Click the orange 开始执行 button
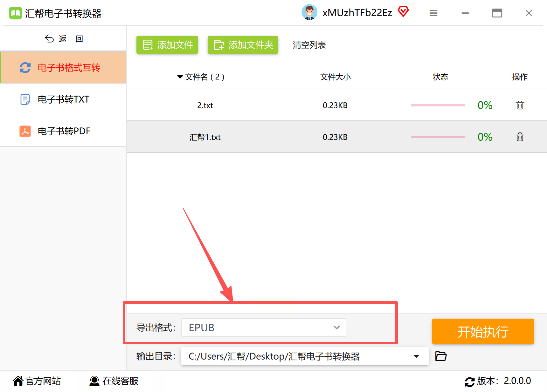This screenshot has width=547, height=392. click(x=483, y=331)
